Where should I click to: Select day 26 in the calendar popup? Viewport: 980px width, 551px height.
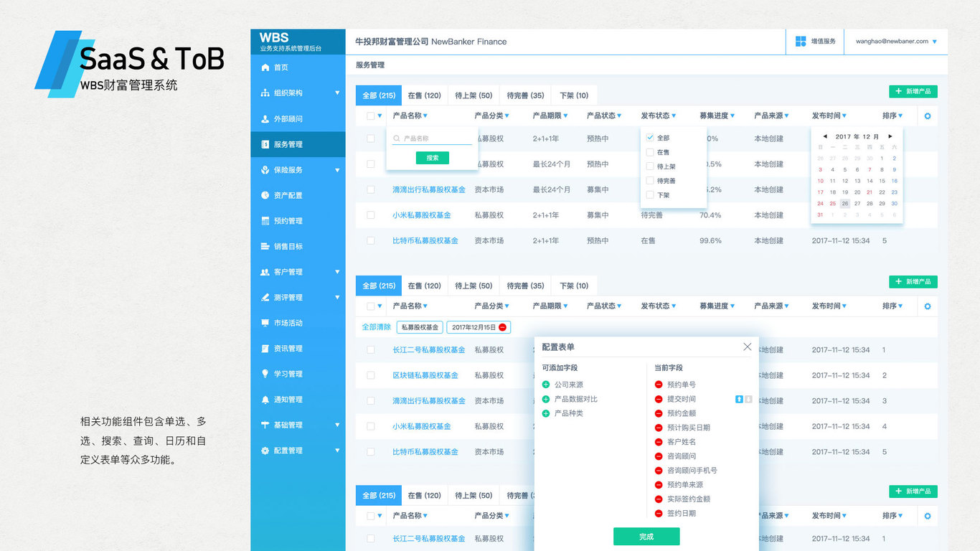pyautogui.click(x=845, y=203)
